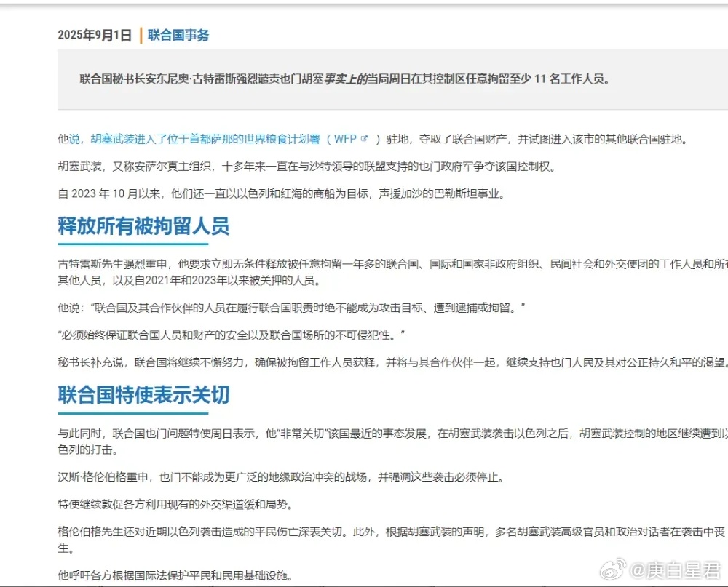
Task: Click paragraph starting 与此同时，联合国也门问题特使
Action: coord(393,442)
